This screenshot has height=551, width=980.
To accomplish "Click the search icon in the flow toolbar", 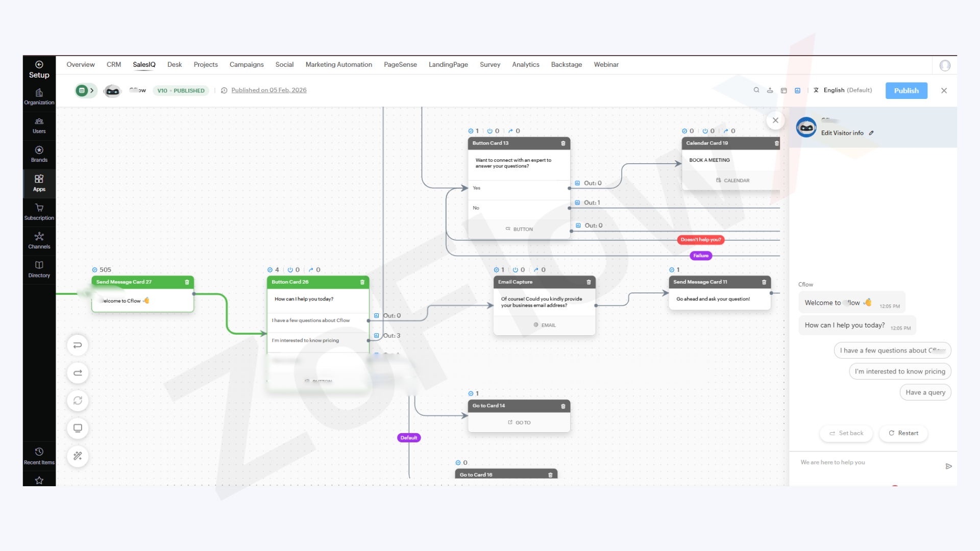I will point(756,90).
